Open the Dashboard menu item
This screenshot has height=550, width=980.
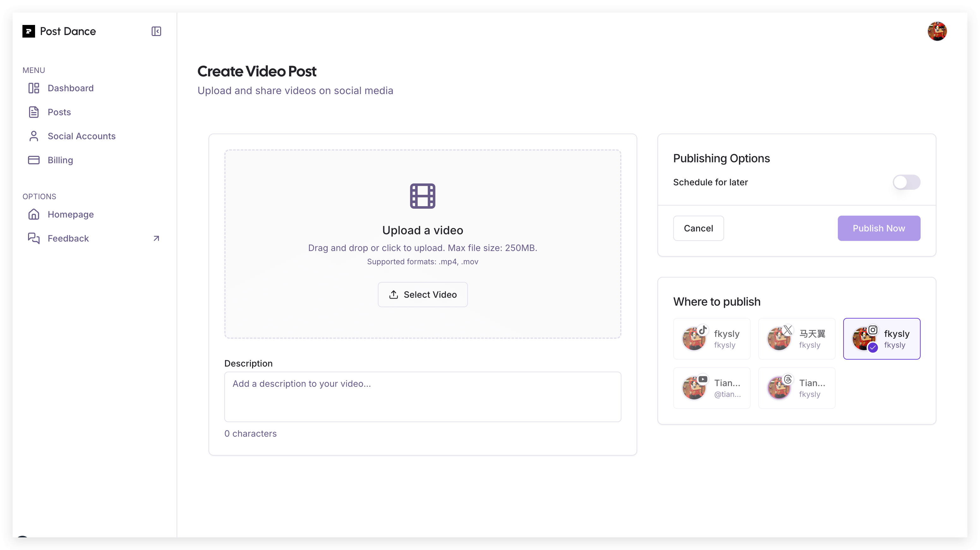pyautogui.click(x=70, y=88)
